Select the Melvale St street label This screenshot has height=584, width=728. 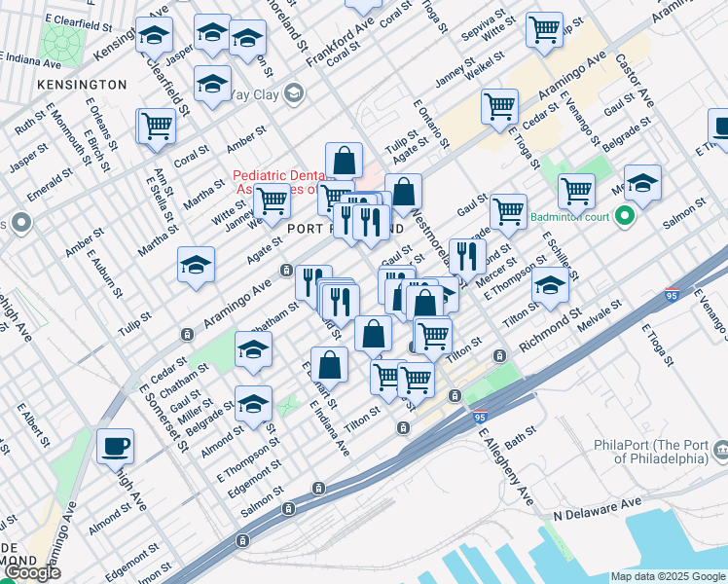(x=600, y=315)
